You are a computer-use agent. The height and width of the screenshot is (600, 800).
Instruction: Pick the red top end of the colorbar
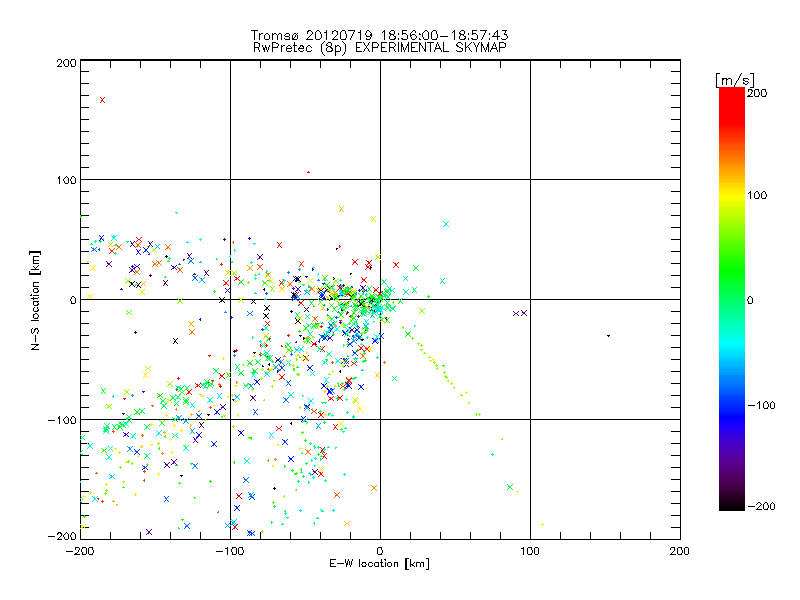(x=731, y=94)
